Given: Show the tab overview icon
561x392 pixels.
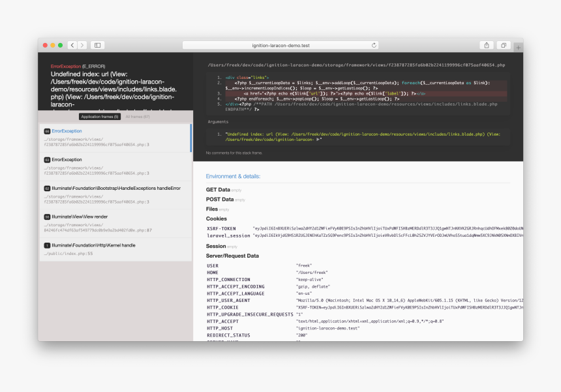Looking at the screenshot, I should coord(504,45).
